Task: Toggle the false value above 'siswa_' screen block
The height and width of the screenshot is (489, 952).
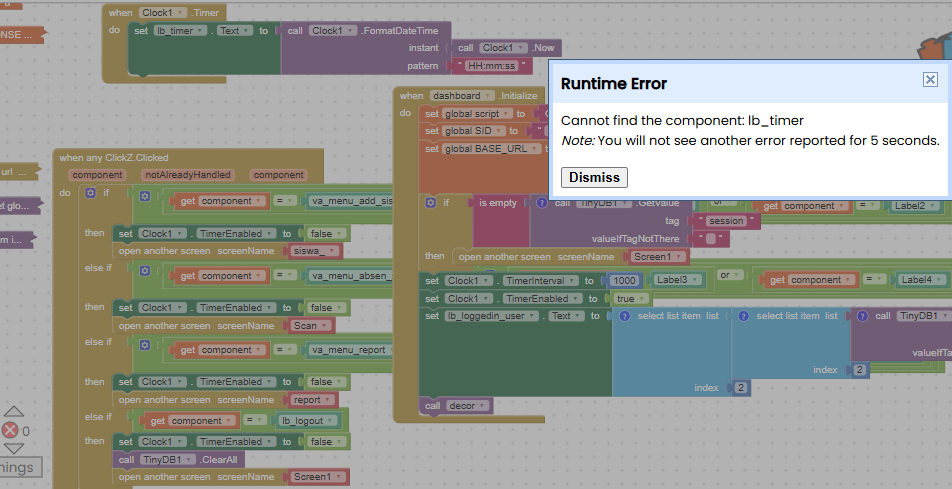Action: (x=325, y=233)
